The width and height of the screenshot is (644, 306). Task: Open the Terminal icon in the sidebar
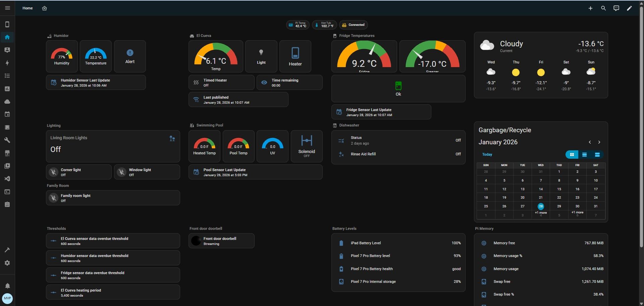tap(7, 192)
